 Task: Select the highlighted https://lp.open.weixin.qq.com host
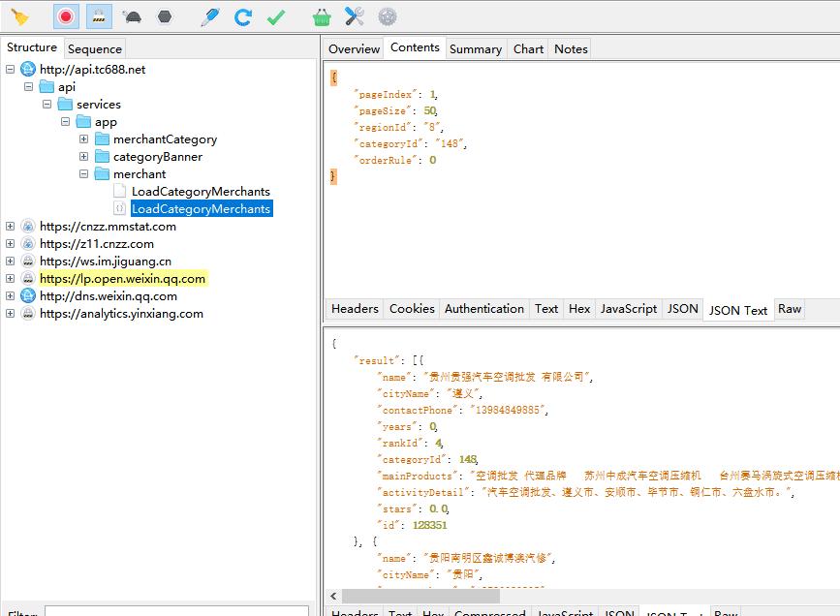pos(122,279)
